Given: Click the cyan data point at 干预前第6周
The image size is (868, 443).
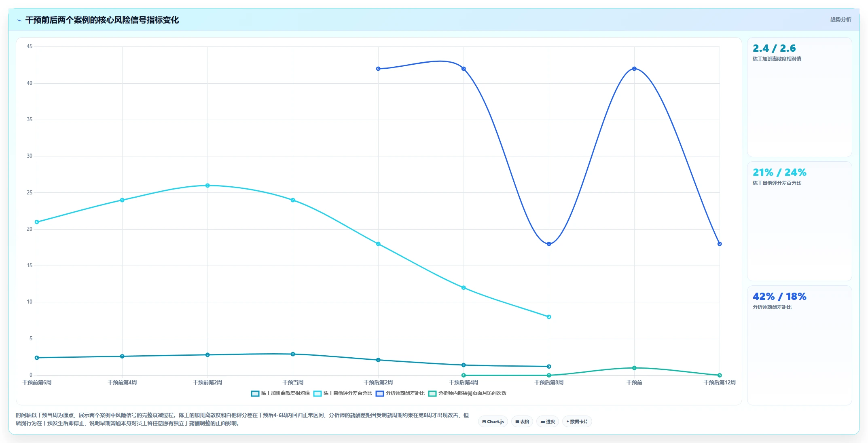Looking at the screenshot, I should click(x=37, y=222).
